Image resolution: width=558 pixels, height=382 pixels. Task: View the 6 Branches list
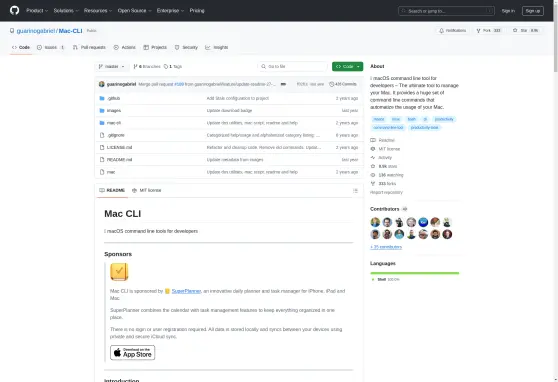point(147,67)
